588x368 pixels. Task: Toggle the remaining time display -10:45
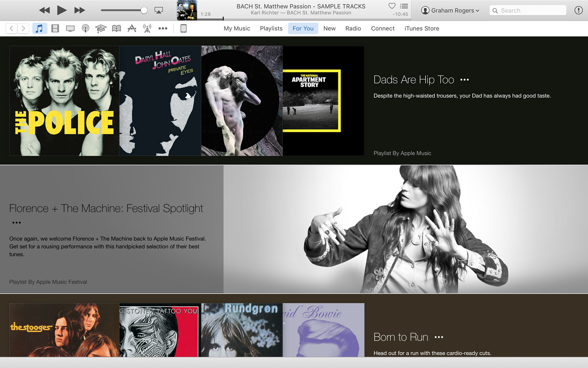[400, 14]
